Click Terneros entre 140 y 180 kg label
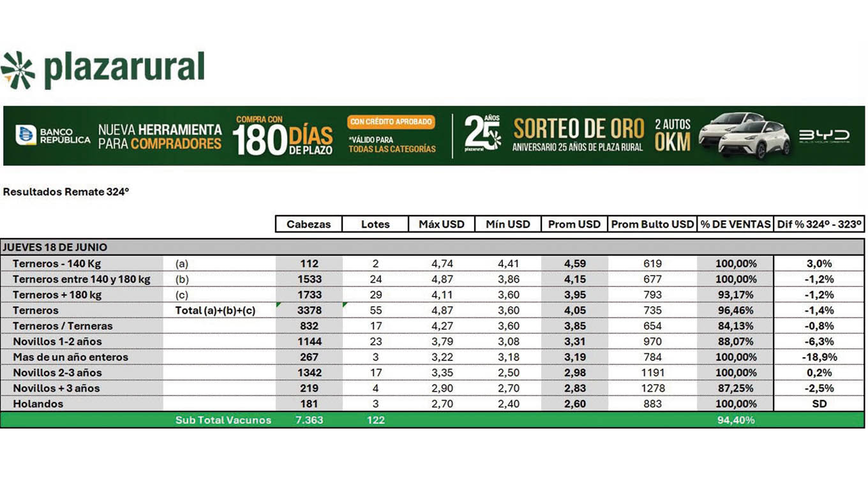The image size is (868, 486). click(82, 279)
